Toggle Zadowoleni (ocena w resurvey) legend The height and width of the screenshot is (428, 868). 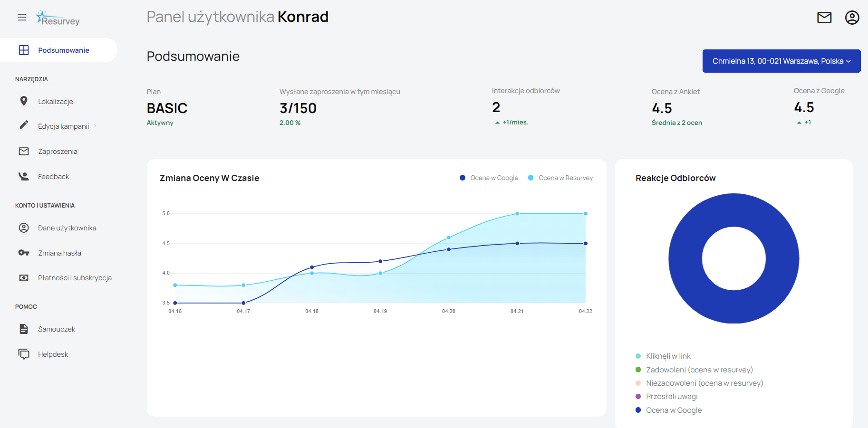point(694,370)
